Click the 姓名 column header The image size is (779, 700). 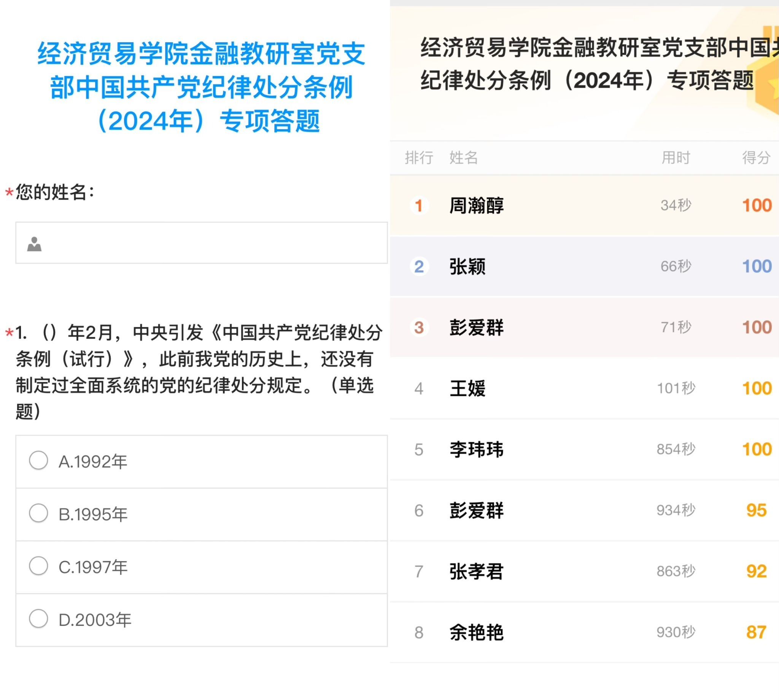463,158
